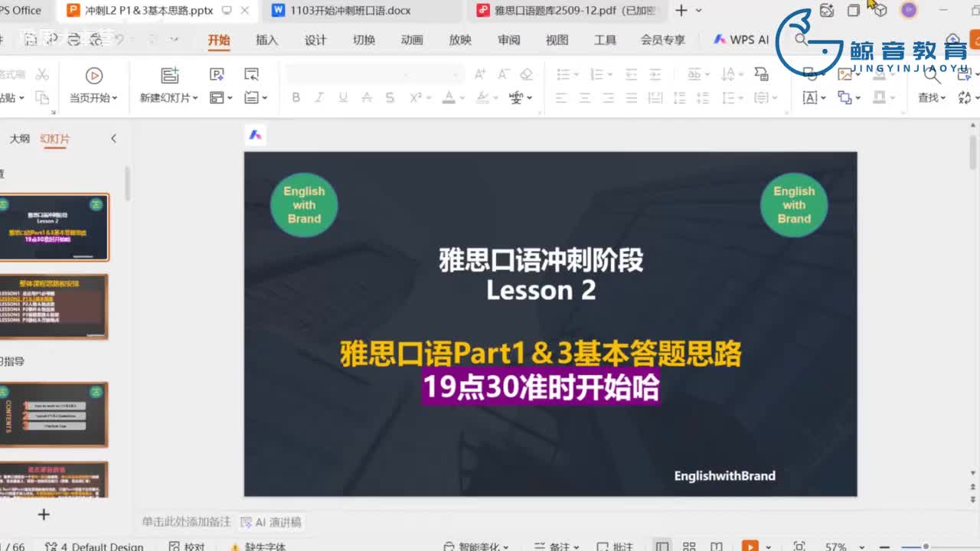Toggle align right paragraph
980x551 pixels.
(x=608, y=98)
